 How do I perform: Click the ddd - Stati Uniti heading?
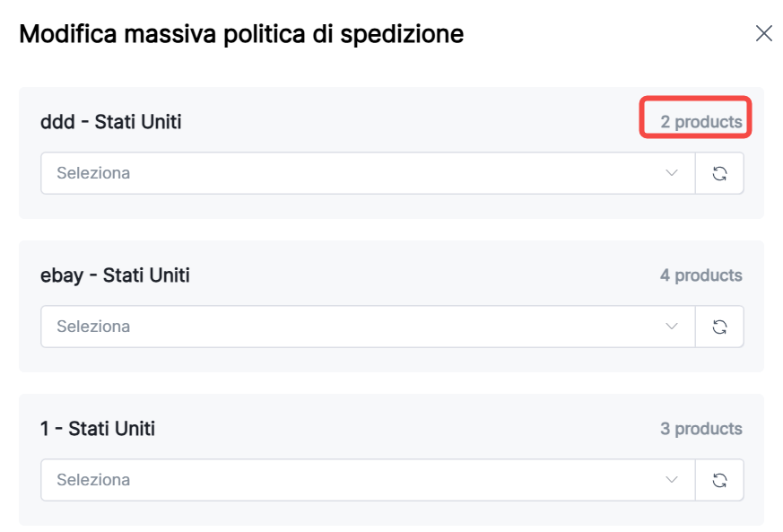coord(111,122)
